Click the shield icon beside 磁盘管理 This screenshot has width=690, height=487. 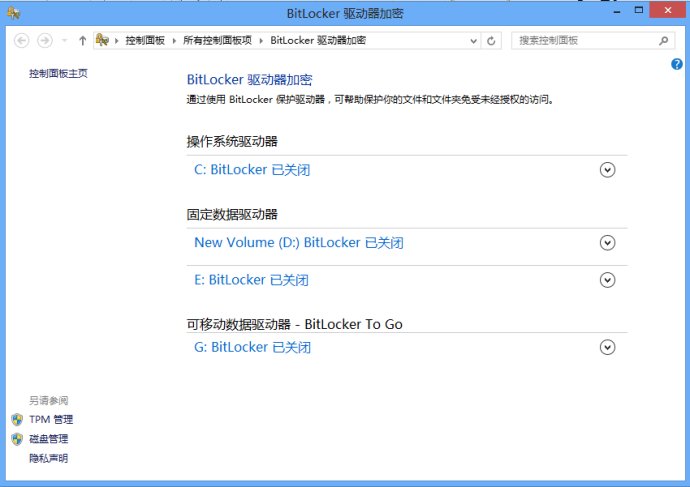click(17, 439)
